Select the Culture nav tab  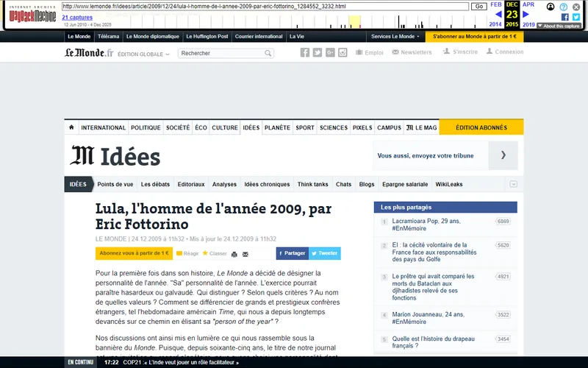tap(225, 127)
